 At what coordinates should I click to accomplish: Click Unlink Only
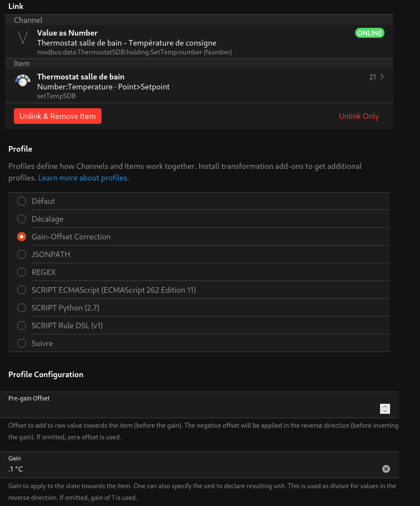(x=358, y=116)
